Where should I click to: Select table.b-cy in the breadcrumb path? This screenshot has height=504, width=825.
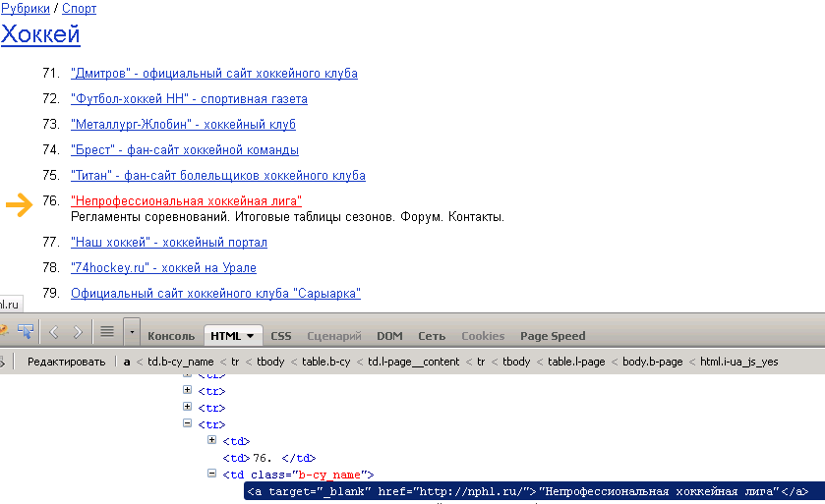[x=325, y=362]
